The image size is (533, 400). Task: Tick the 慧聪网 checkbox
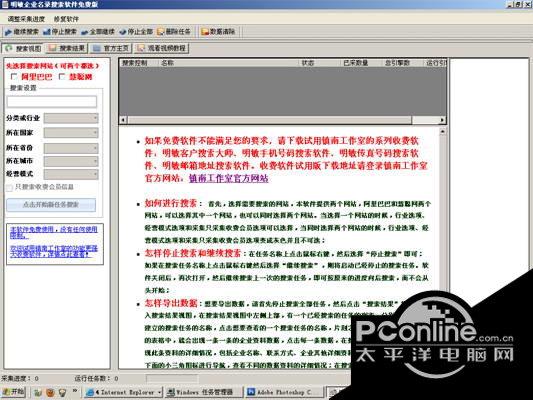coord(62,76)
